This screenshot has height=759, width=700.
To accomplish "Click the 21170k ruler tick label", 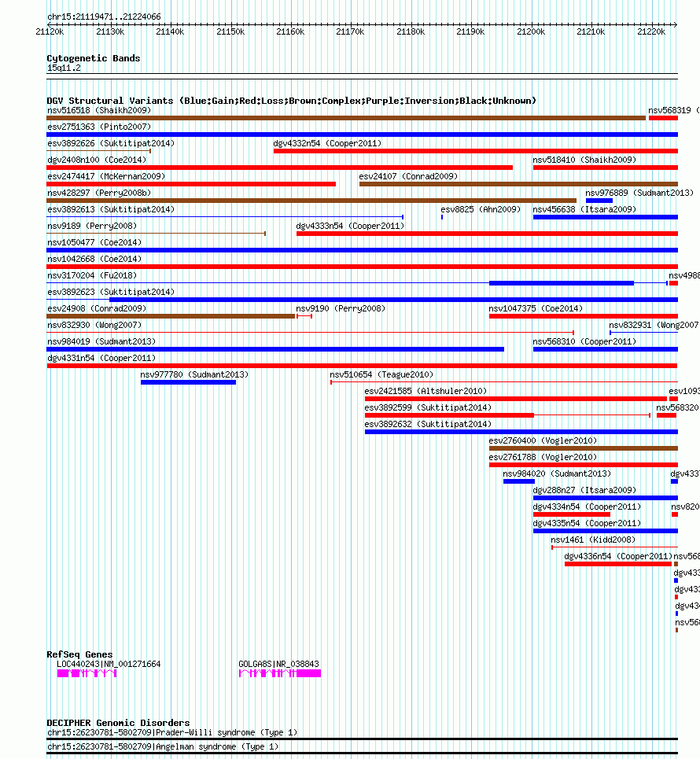I will pos(350,32).
